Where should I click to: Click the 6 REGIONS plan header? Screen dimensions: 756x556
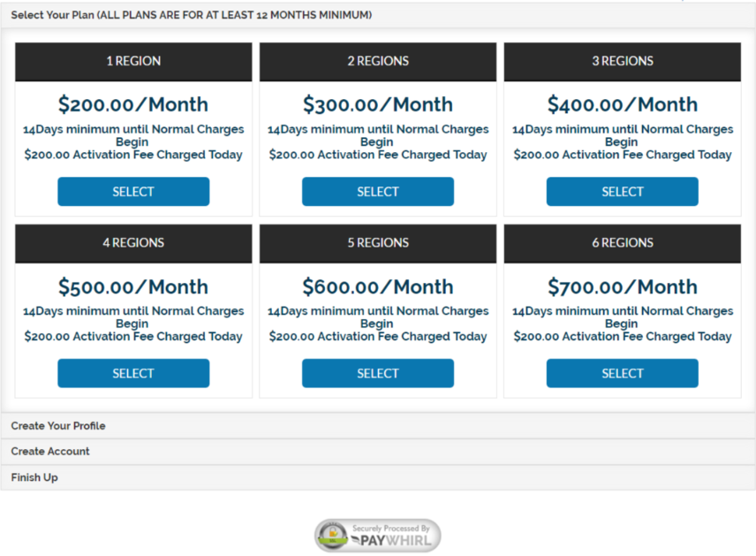tap(622, 243)
